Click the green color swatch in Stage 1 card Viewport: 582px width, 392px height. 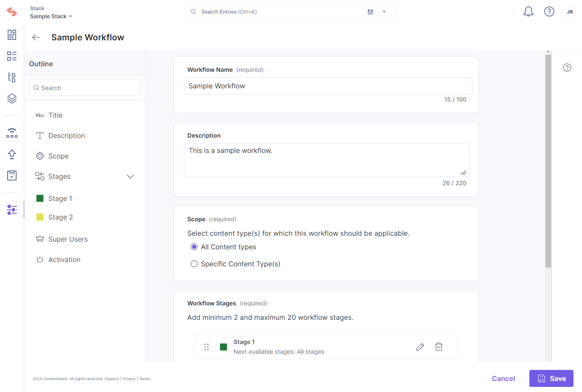point(223,347)
